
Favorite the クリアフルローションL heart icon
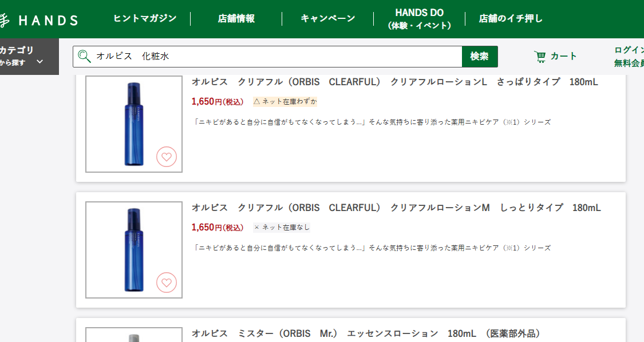pos(167,157)
